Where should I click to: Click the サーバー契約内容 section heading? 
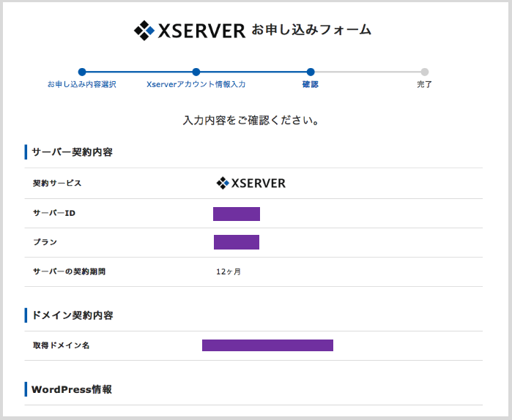click(73, 152)
